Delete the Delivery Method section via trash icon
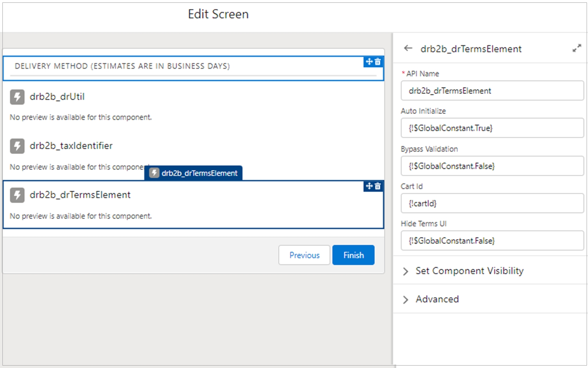 click(378, 62)
